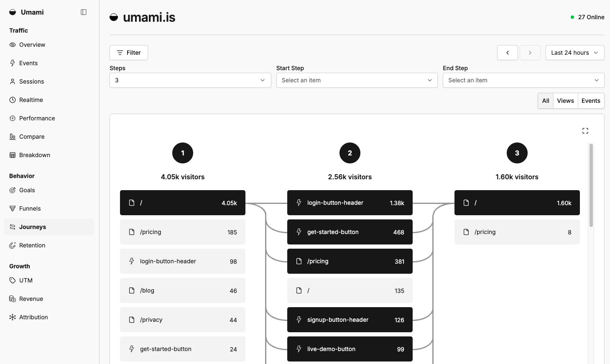Click the UTM tag icon

point(13,280)
